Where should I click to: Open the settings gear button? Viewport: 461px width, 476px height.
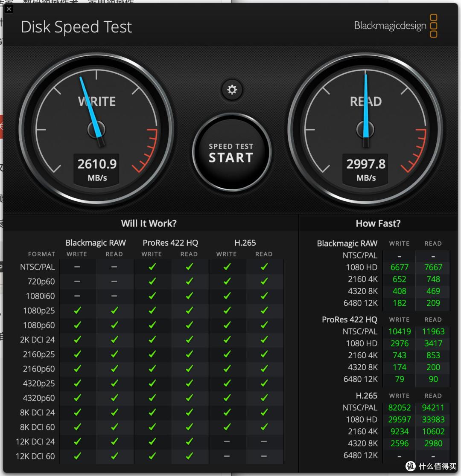point(232,90)
